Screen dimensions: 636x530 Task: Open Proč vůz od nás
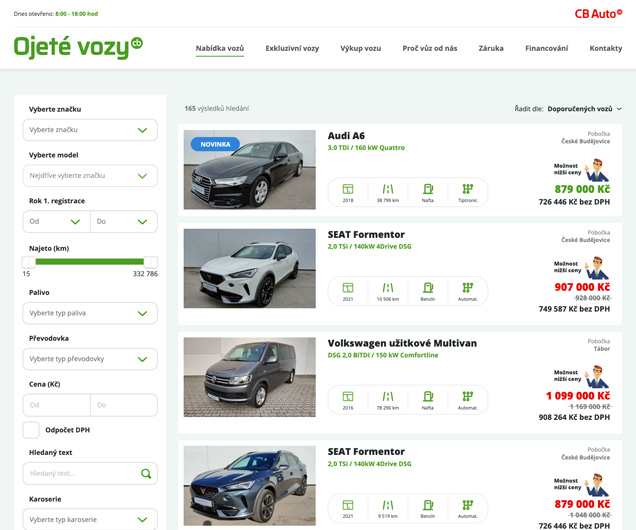tap(430, 48)
